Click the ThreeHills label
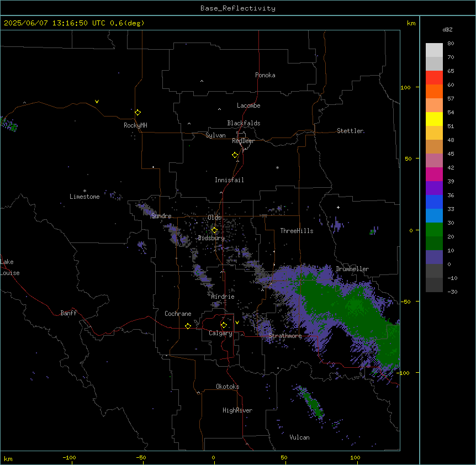 [x=297, y=231]
